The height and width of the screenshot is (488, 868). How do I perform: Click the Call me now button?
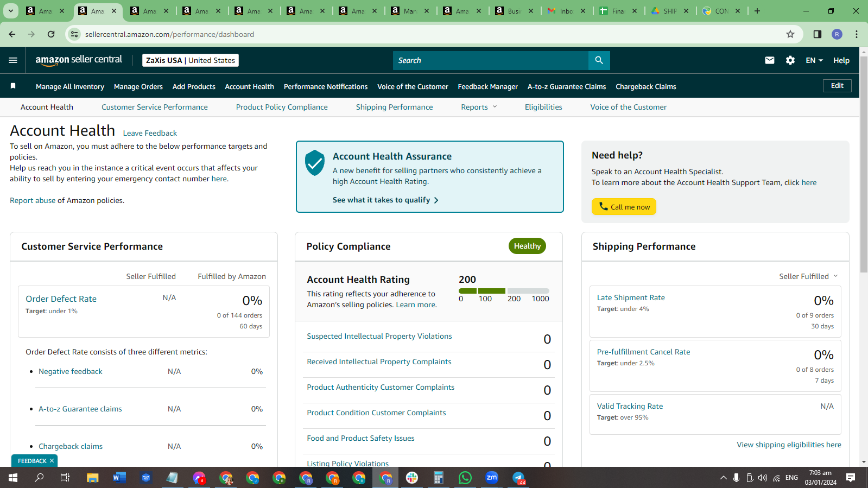(x=624, y=207)
